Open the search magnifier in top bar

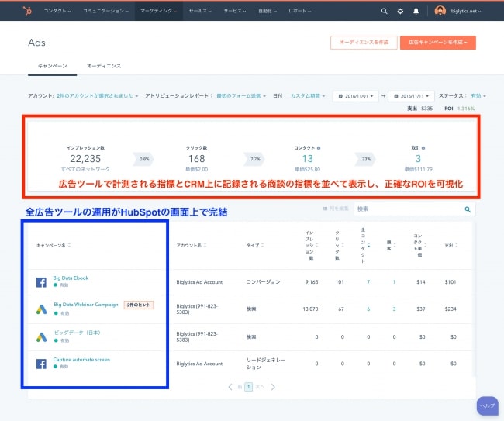click(x=384, y=11)
